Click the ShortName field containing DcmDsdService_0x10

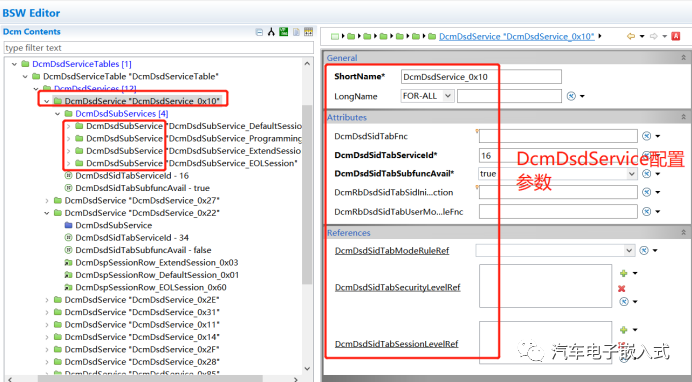click(481, 77)
